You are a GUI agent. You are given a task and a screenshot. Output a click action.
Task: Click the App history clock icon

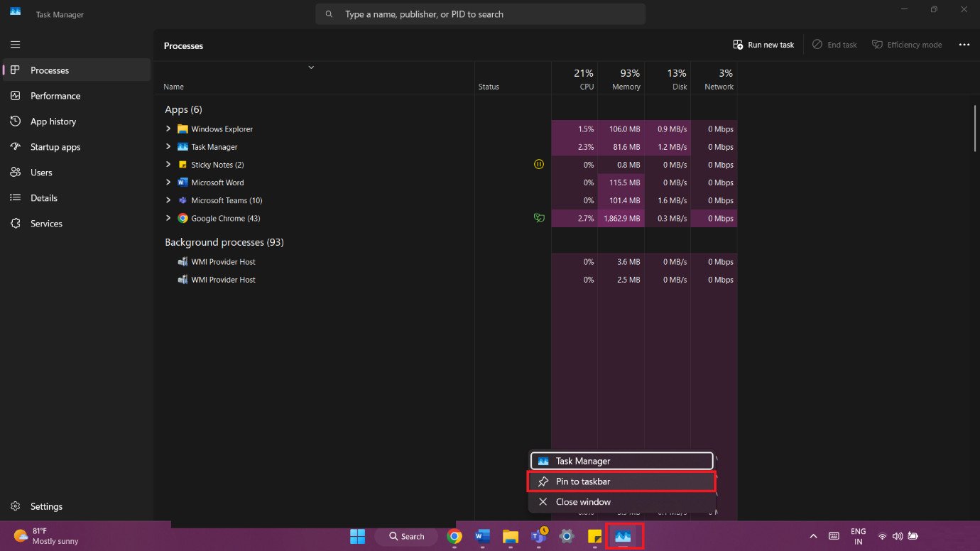click(x=15, y=121)
